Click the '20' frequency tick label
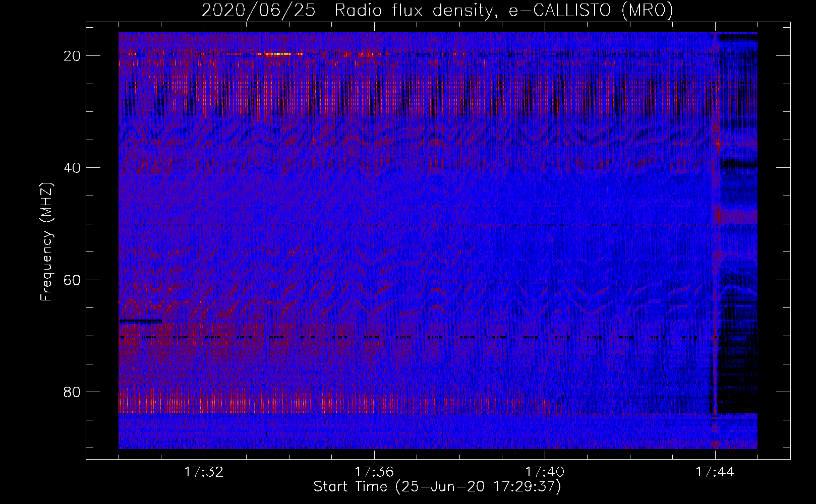Screen dimensions: 816x504 [x=73, y=56]
